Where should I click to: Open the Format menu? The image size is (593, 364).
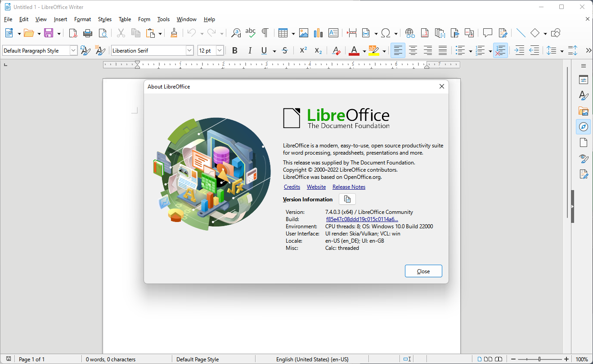pyautogui.click(x=82, y=19)
